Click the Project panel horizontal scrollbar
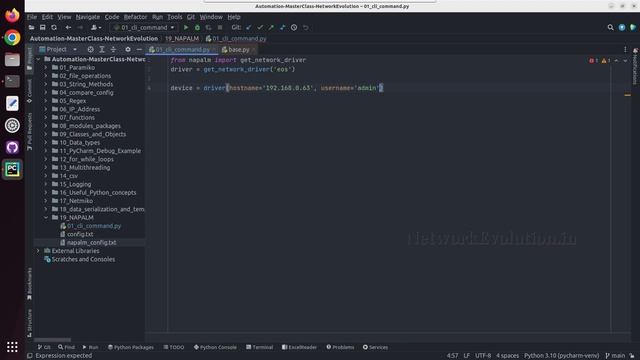The image size is (640, 360). point(52,340)
